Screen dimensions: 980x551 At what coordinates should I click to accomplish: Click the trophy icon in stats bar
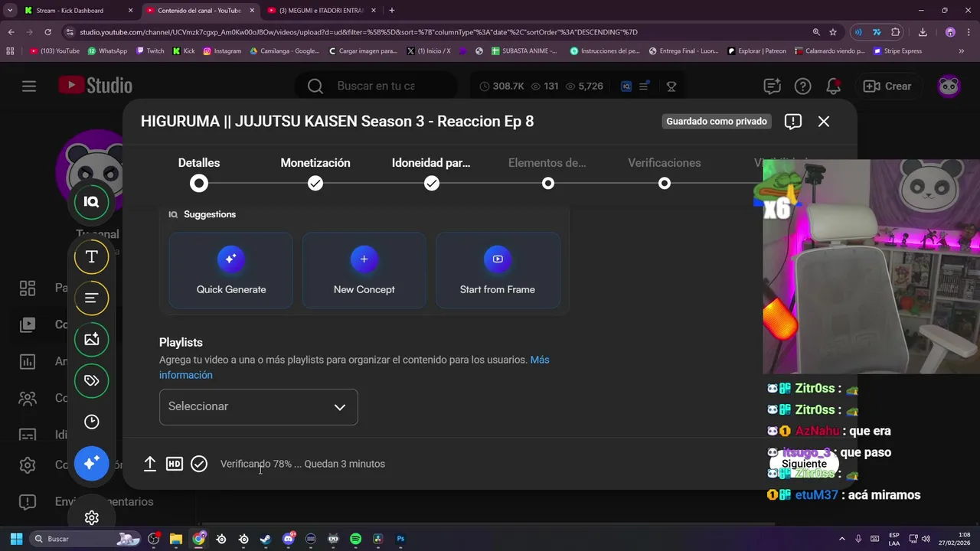(x=671, y=86)
